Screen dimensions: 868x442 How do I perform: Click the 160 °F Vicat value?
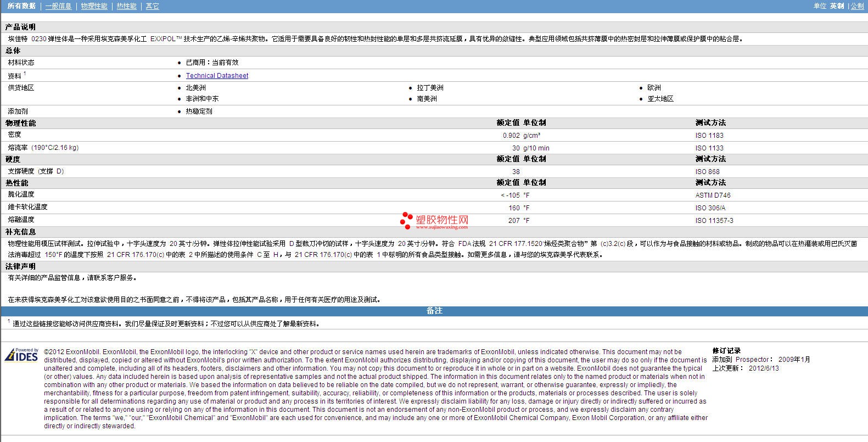(519, 208)
